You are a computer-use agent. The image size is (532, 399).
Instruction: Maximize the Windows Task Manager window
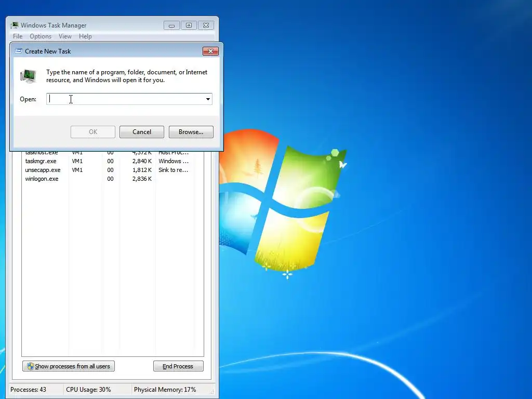[189, 25]
